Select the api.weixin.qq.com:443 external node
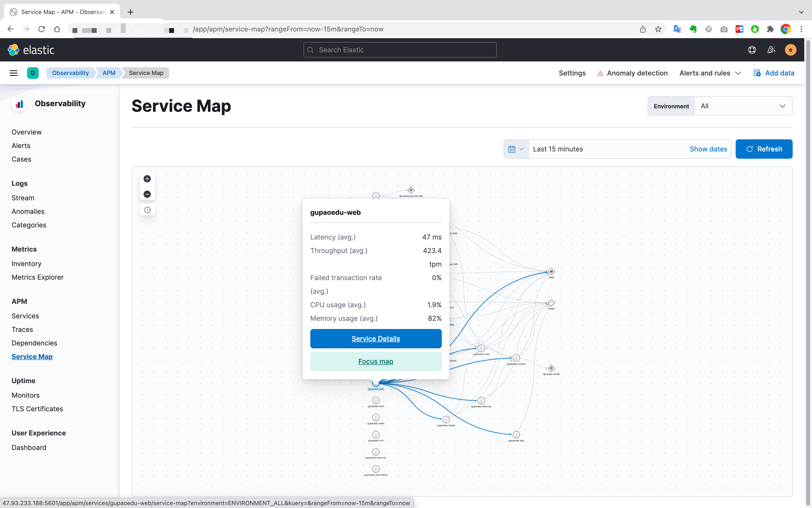Screen dimensions: 812x508 [x=411, y=190]
